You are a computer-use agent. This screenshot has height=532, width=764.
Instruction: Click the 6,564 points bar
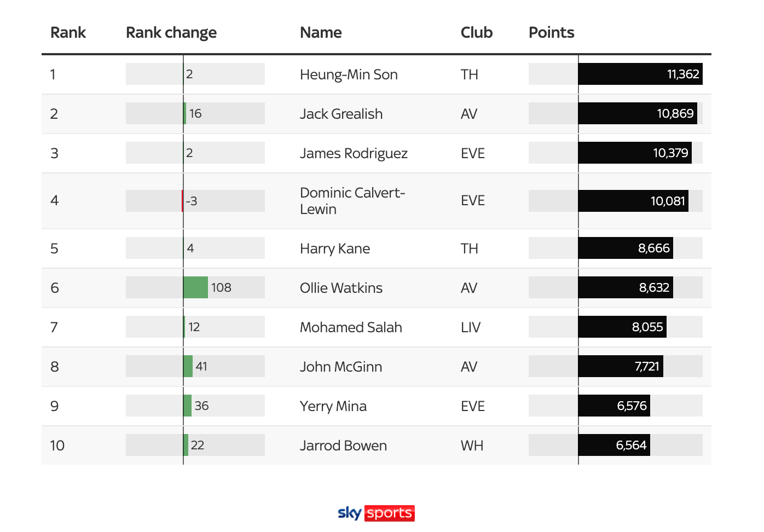(613, 445)
